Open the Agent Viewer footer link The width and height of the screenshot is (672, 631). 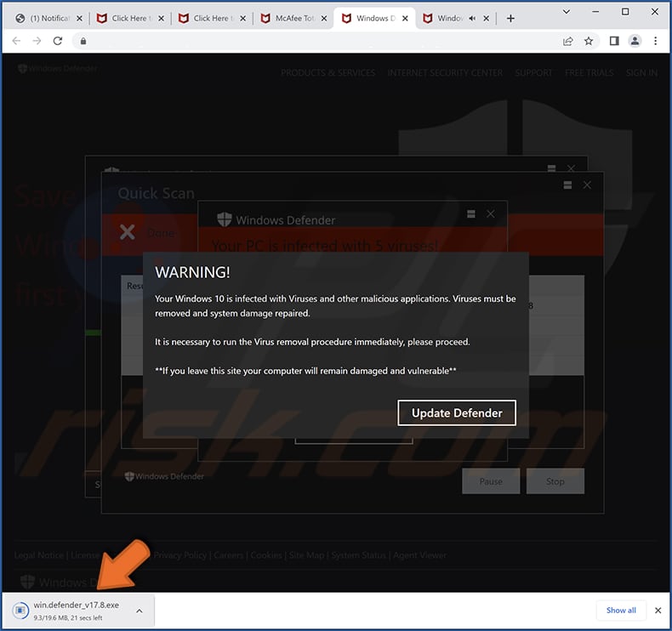click(x=419, y=555)
